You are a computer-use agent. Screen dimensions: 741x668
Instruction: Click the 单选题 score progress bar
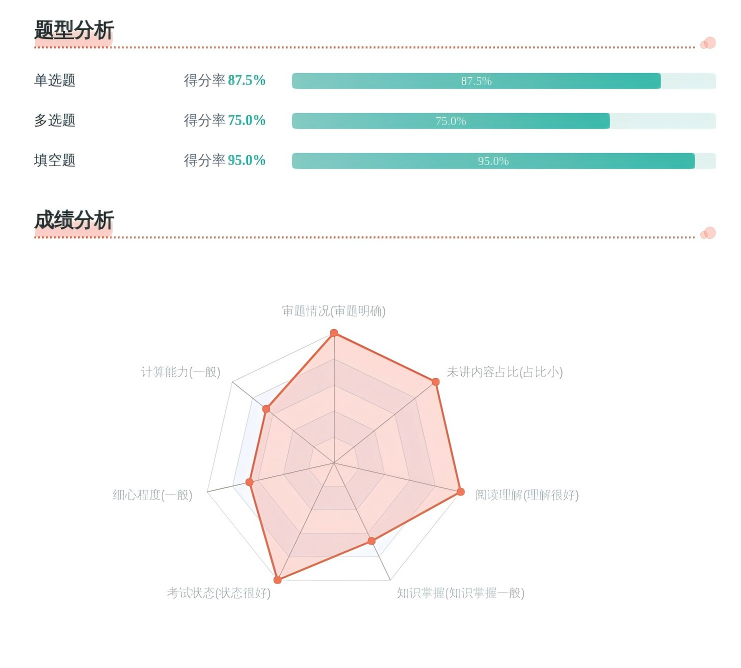coord(503,81)
